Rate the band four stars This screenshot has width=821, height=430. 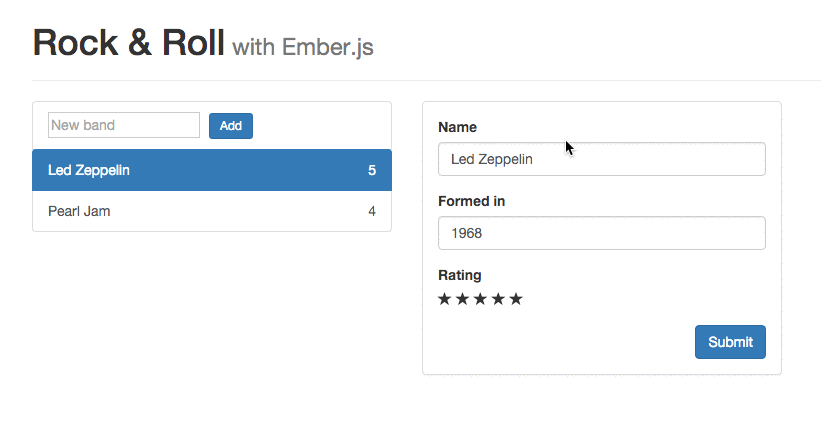tap(498, 299)
